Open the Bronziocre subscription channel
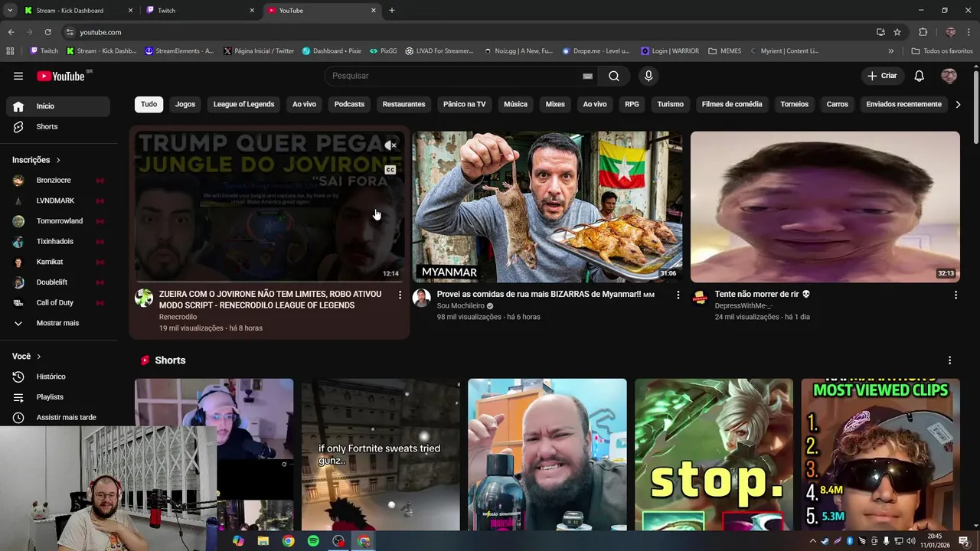 [x=58, y=181]
